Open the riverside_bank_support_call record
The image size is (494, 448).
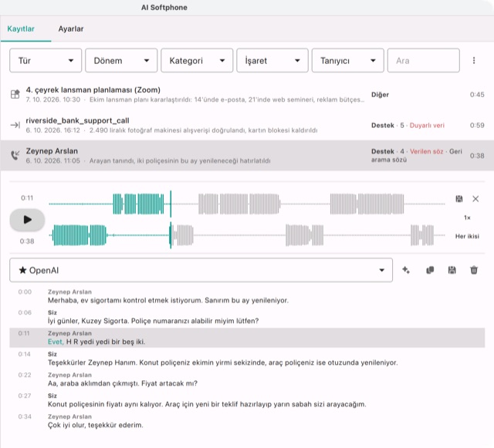pos(247,125)
